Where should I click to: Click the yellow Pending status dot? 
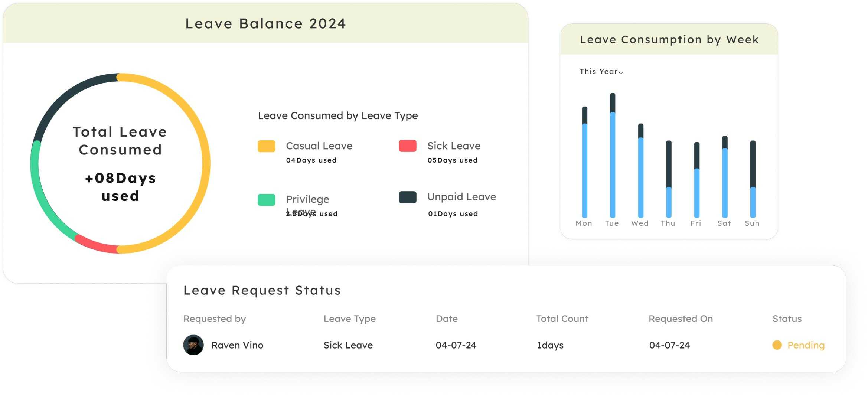point(777,345)
